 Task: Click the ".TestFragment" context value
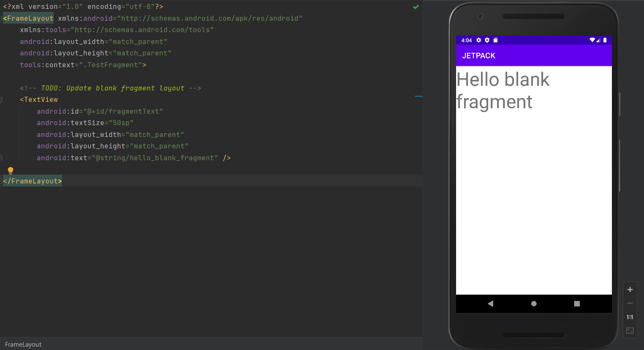111,65
